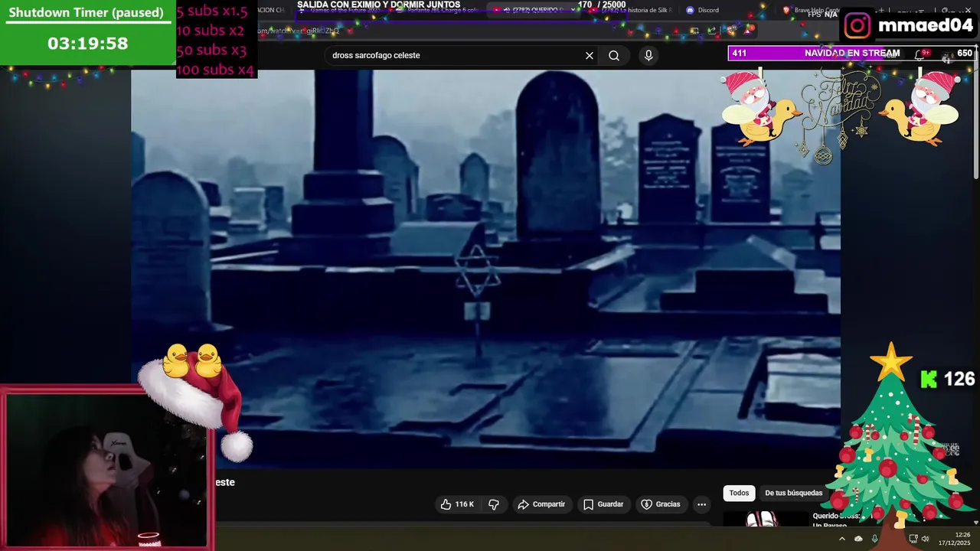The width and height of the screenshot is (980, 551).
Task: Switch to the Discord browser tab
Action: point(703,10)
